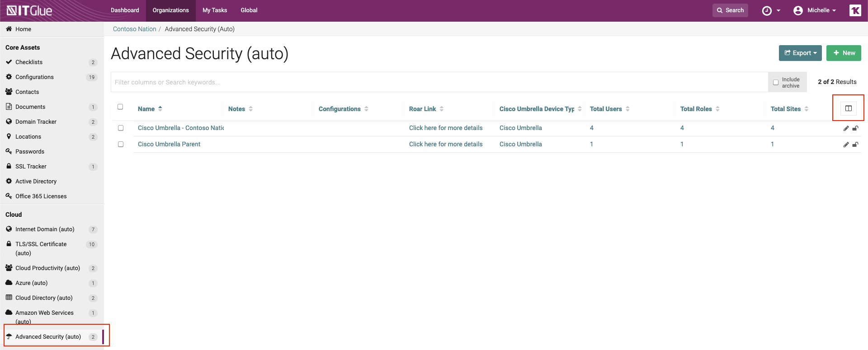Click Total Users value 4 in Contoso row
868x350 pixels.
pyautogui.click(x=592, y=128)
